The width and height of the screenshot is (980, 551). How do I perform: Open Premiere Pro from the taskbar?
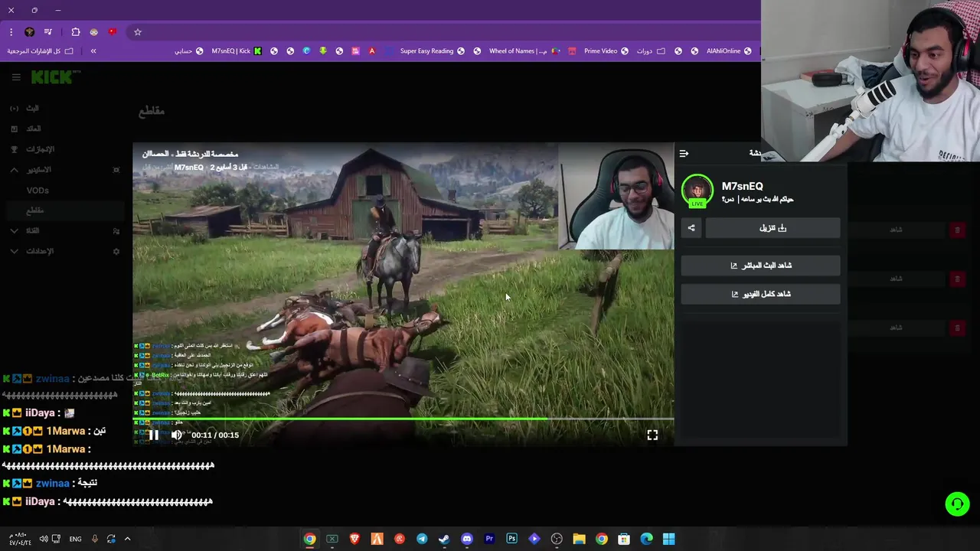point(489,539)
